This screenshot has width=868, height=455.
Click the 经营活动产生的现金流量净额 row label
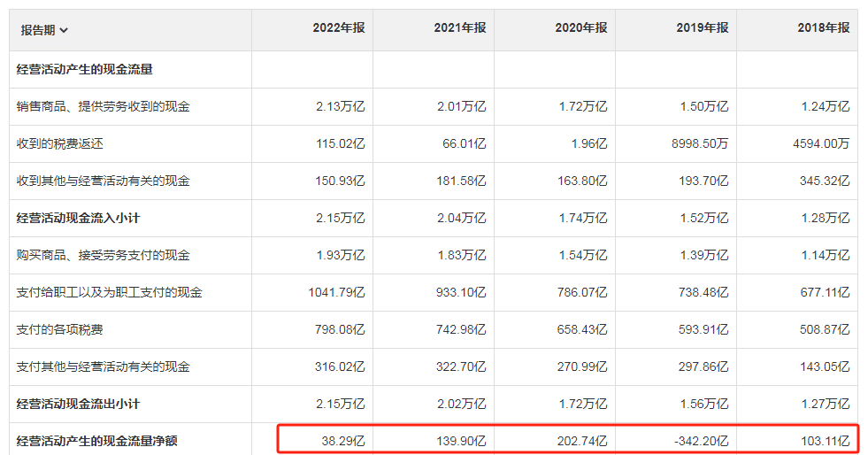(96, 440)
